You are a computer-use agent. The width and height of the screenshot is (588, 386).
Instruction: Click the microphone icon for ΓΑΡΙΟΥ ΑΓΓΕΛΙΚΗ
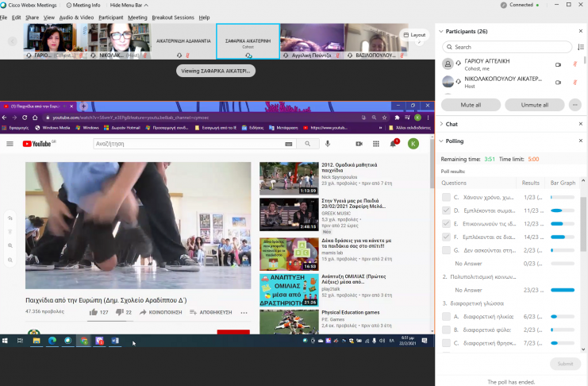coord(575,64)
